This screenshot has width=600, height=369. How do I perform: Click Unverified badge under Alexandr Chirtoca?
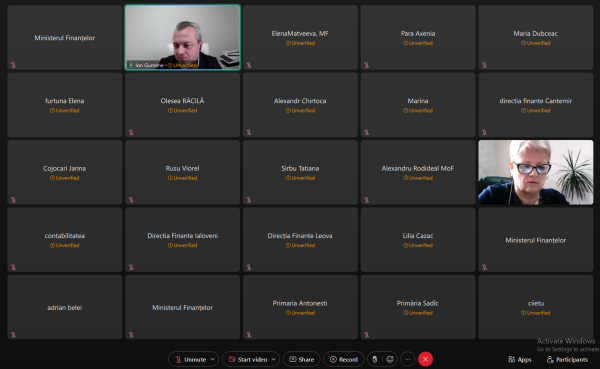pos(300,111)
